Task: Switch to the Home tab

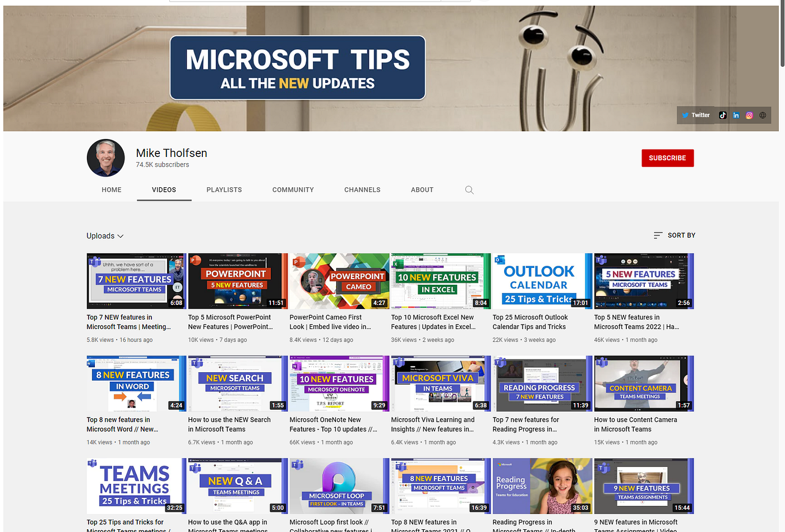Action: 112,190
